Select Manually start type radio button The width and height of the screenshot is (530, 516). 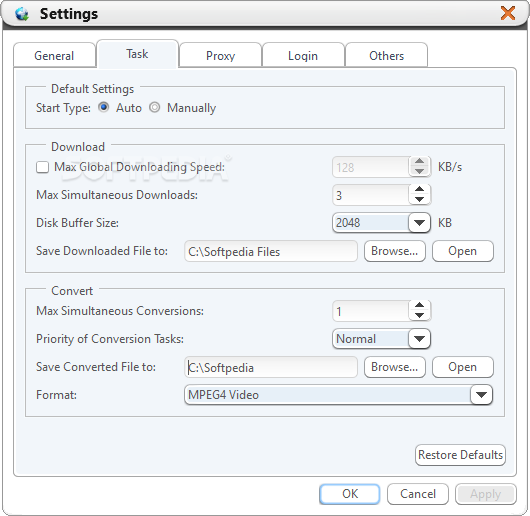tap(154, 107)
